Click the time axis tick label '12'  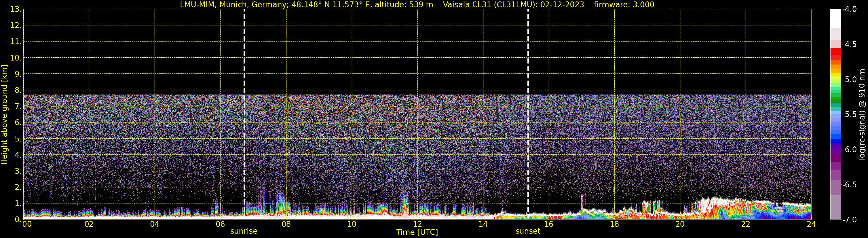(x=417, y=224)
